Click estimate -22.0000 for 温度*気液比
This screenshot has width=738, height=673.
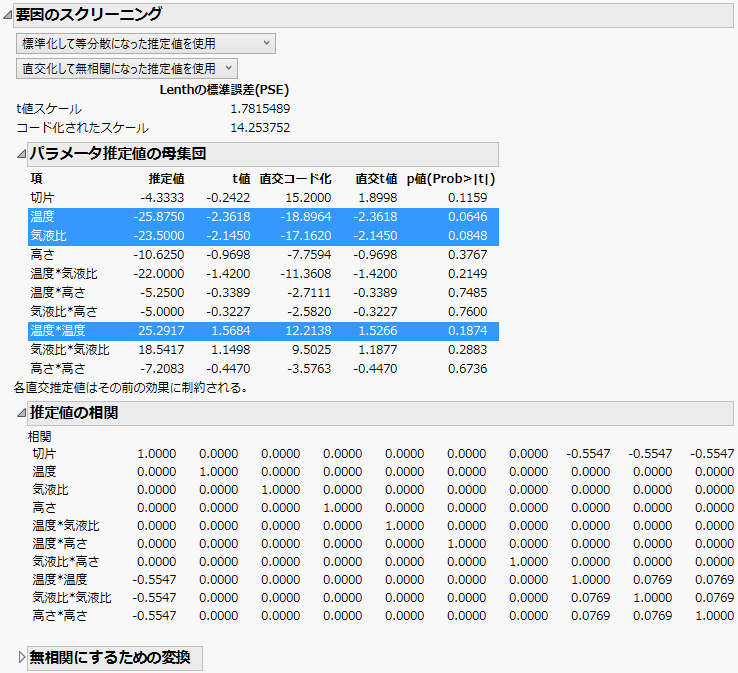[159, 274]
